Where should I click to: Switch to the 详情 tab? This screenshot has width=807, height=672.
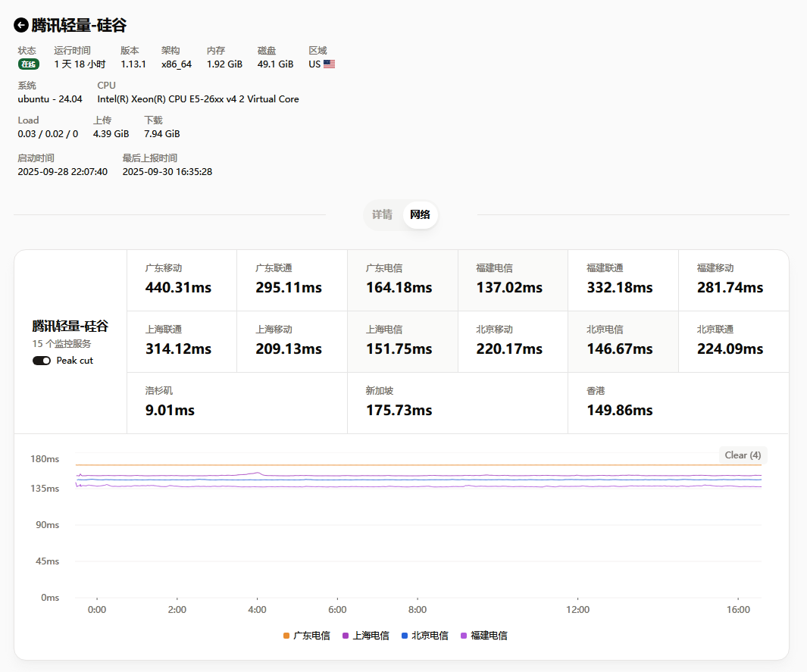click(382, 215)
